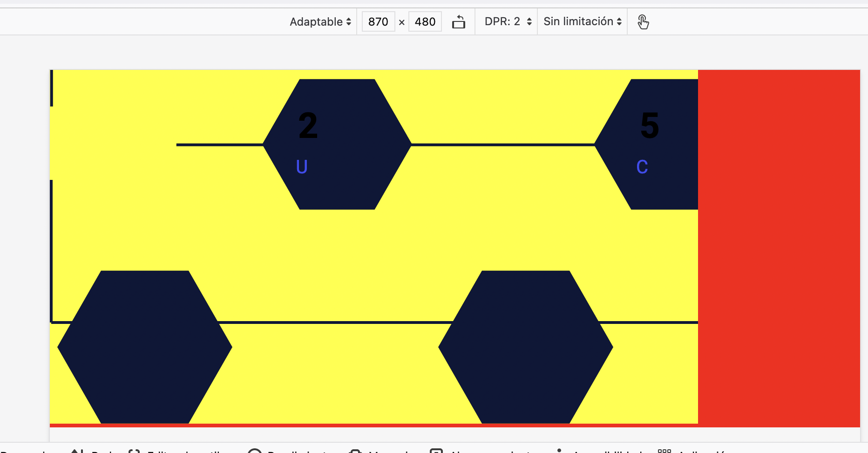The image size is (868, 453).
Task: Rotate the viewport orientation
Action: pos(459,21)
